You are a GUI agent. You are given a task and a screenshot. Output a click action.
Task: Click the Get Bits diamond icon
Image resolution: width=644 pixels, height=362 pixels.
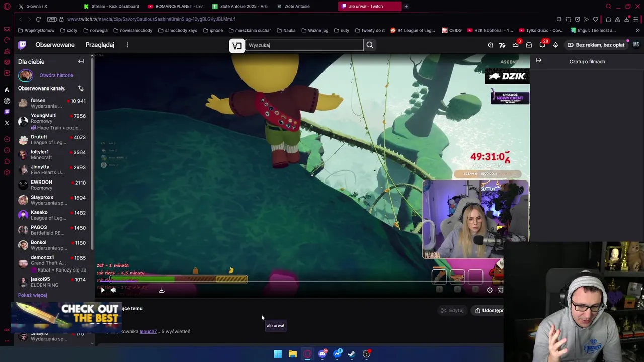click(x=555, y=45)
